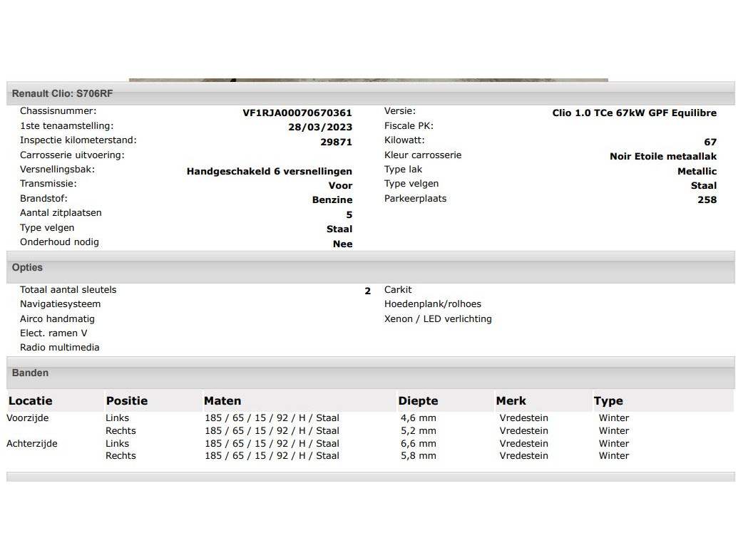Click the 4,6 mm tread depth value
Viewport: 748px width, 560px height.
(418, 418)
